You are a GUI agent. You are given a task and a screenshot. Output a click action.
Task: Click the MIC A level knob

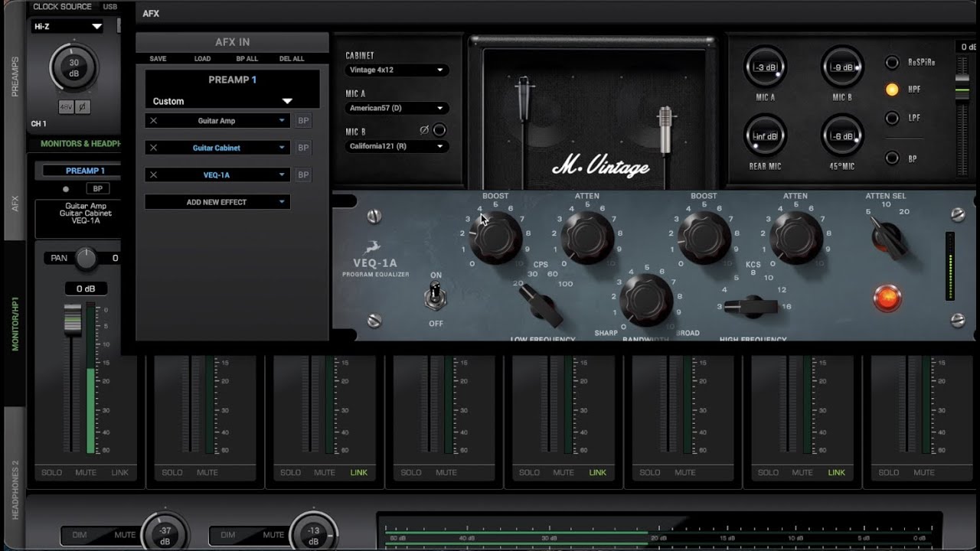(x=765, y=67)
